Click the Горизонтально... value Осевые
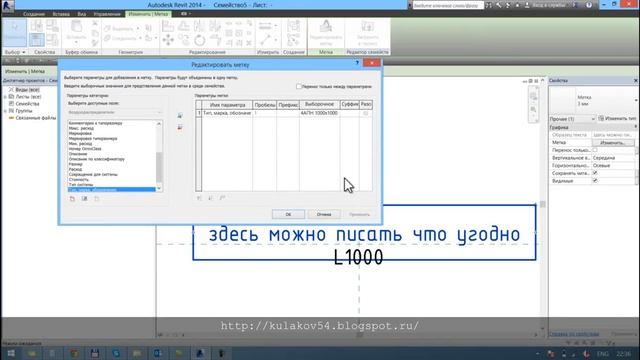640x360 pixels. pyautogui.click(x=613, y=166)
